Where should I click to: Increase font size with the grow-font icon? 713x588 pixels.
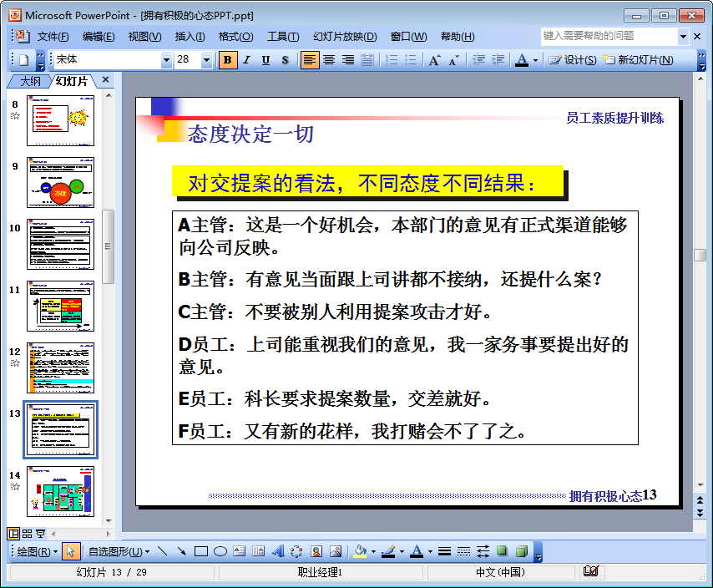tap(434, 60)
